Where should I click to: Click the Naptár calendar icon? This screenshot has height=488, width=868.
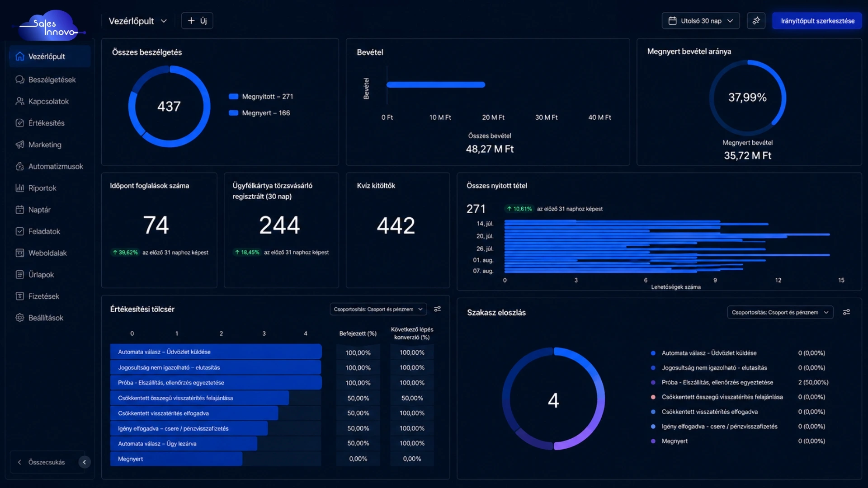click(x=20, y=210)
